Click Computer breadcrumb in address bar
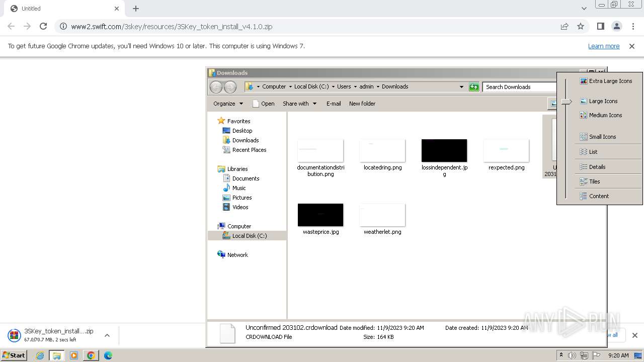The height and width of the screenshot is (362, 644). [x=274, y=86]
